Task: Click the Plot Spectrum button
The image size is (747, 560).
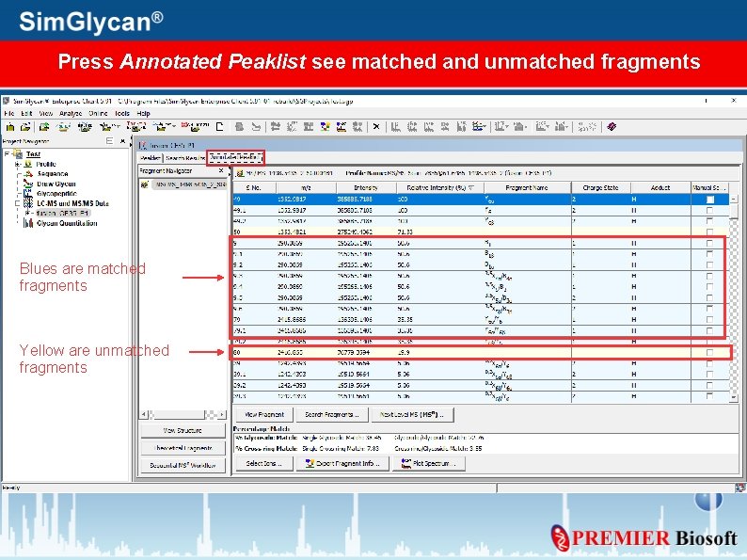Action: coord(429,463)
